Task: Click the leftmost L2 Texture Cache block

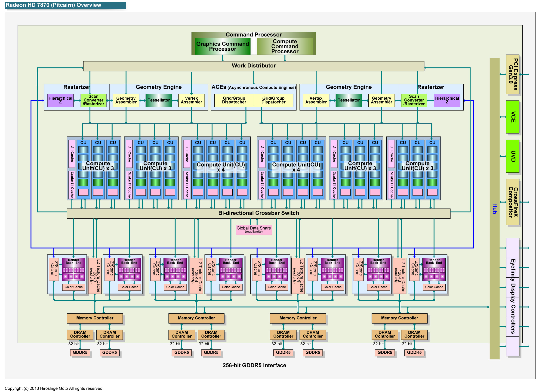Action: 95,276
